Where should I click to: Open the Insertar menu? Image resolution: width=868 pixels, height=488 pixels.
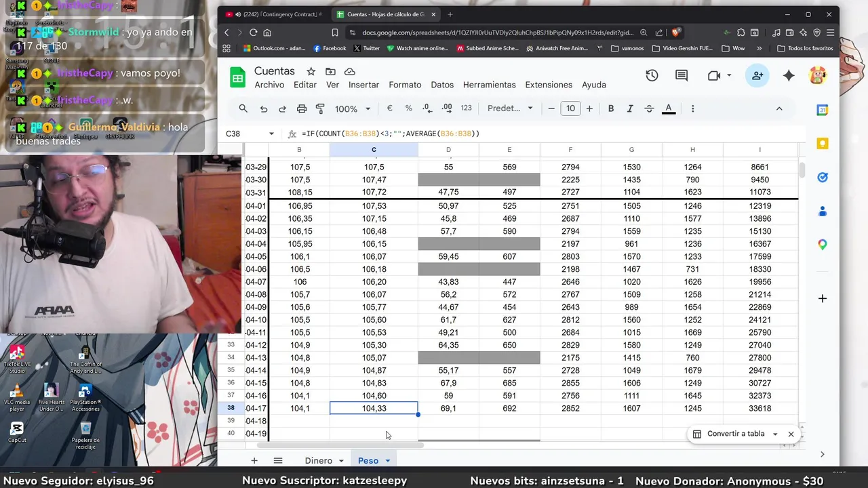[363, 85]
